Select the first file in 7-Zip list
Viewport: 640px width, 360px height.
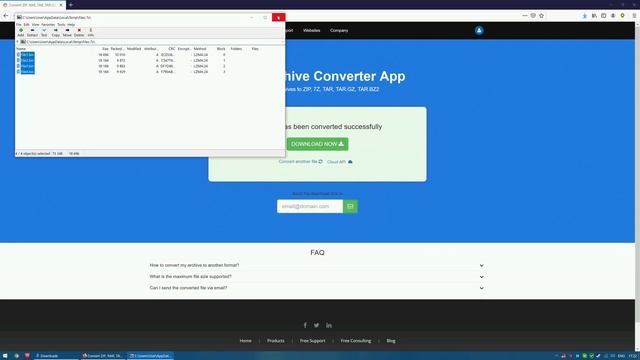(x=27, y=54)
